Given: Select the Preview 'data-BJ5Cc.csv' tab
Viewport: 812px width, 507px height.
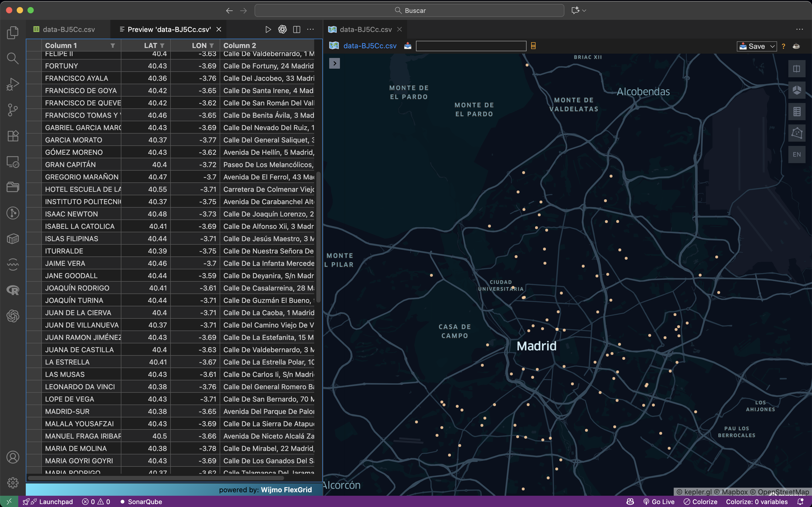Looking at the screenshot, I should click(169, 30).
